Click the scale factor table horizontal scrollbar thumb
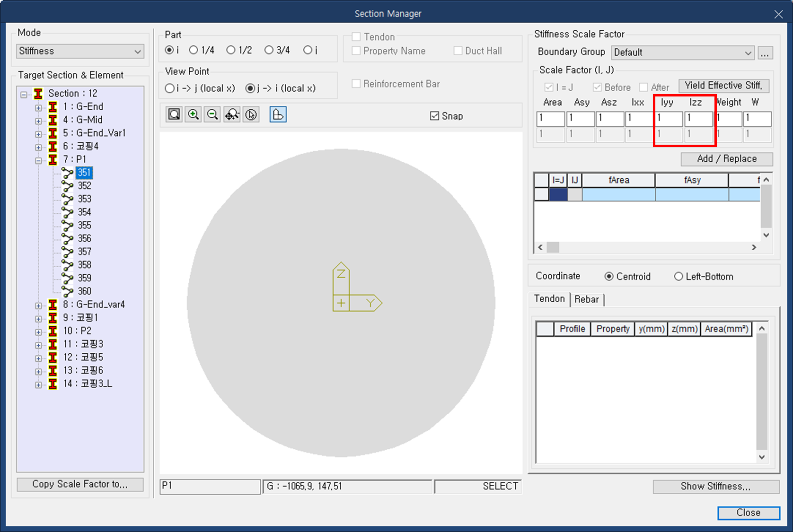The height and width of the screenshot is (532, 793). click(x=553, y=247)
